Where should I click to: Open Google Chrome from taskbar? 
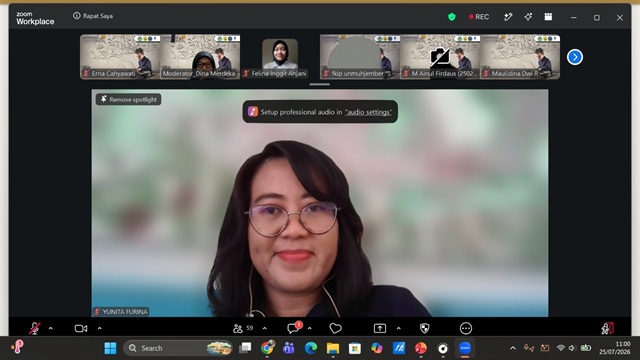coord(267,348)
